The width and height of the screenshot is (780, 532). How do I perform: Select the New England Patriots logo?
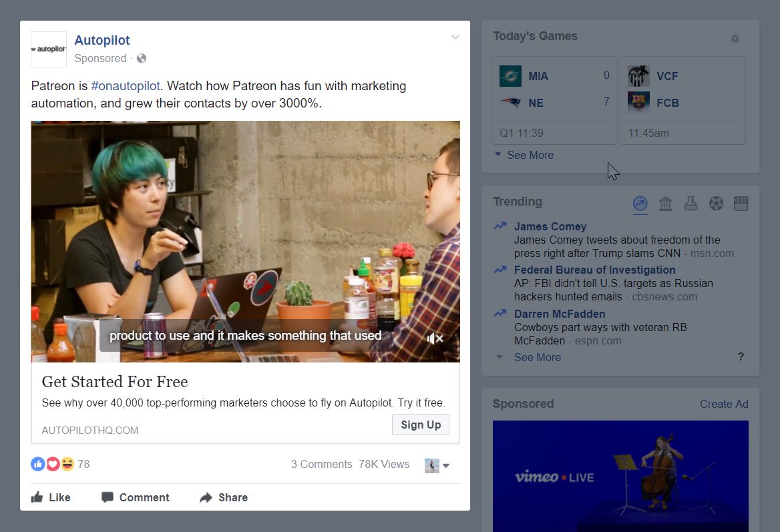click(510, 103)
